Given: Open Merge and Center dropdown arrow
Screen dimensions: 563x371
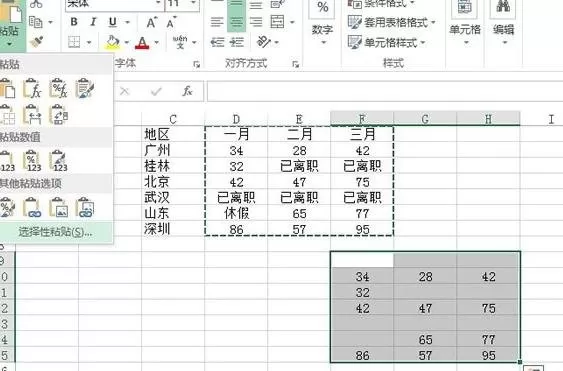Looking at the screenshot, I should [292, 23].
